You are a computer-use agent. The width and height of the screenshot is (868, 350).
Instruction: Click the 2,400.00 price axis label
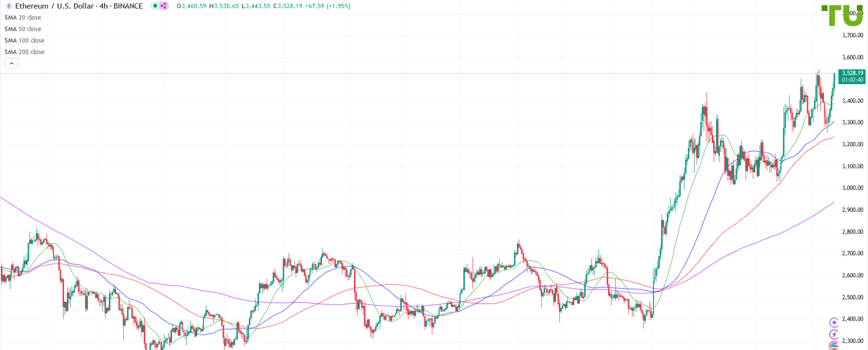853,319
